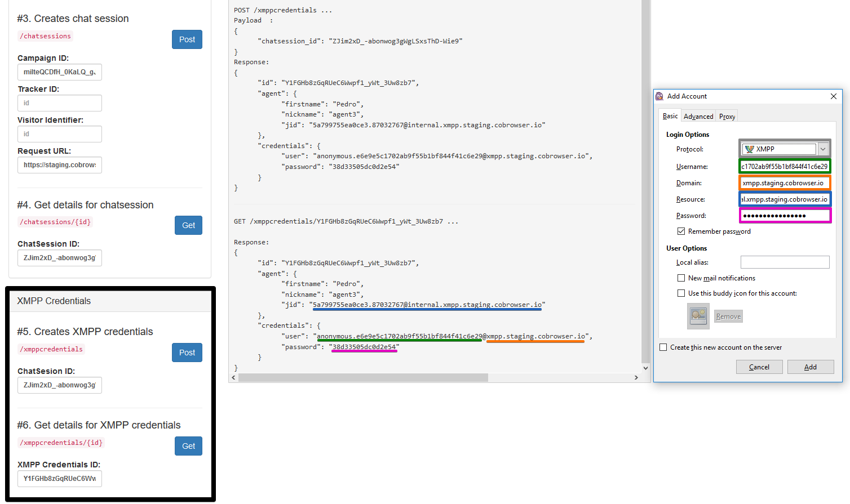Click the Username field in Add Account
850x504 pixels.
785,167
